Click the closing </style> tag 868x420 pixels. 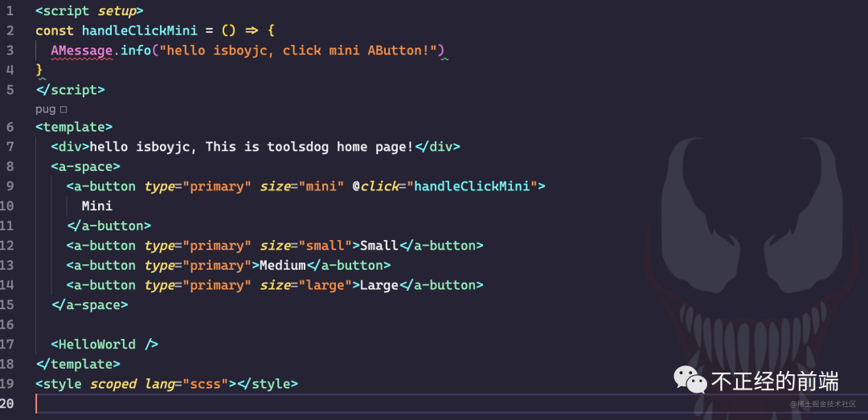pyautogui.click(x=267, y=384)
